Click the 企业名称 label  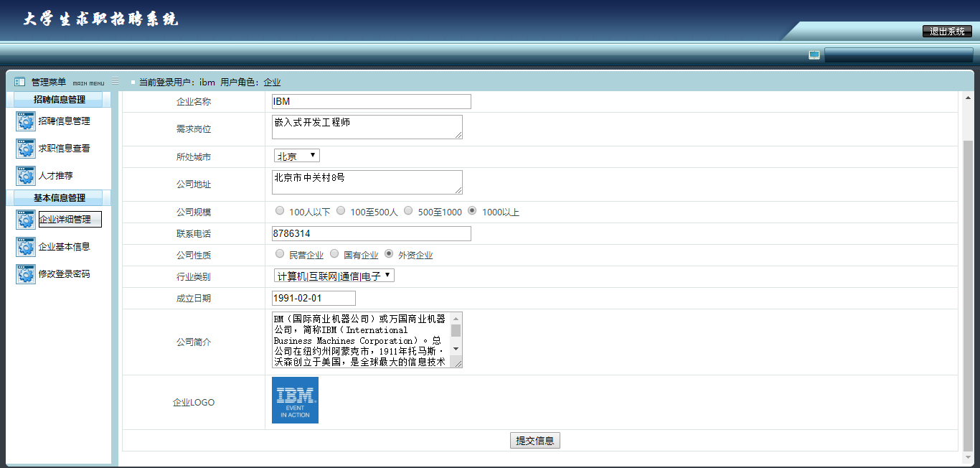click(194, 102)
